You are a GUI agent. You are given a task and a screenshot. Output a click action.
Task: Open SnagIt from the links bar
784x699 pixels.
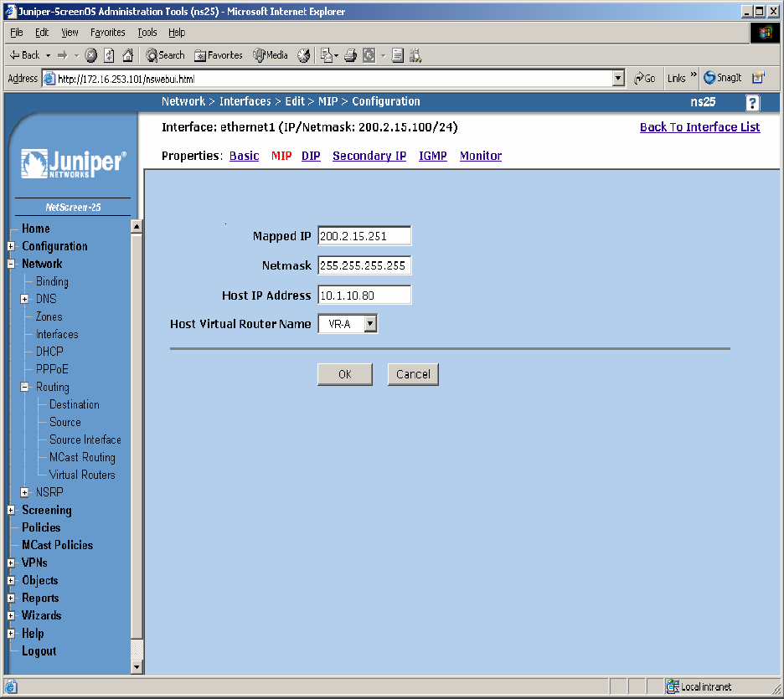coord(723,78)
